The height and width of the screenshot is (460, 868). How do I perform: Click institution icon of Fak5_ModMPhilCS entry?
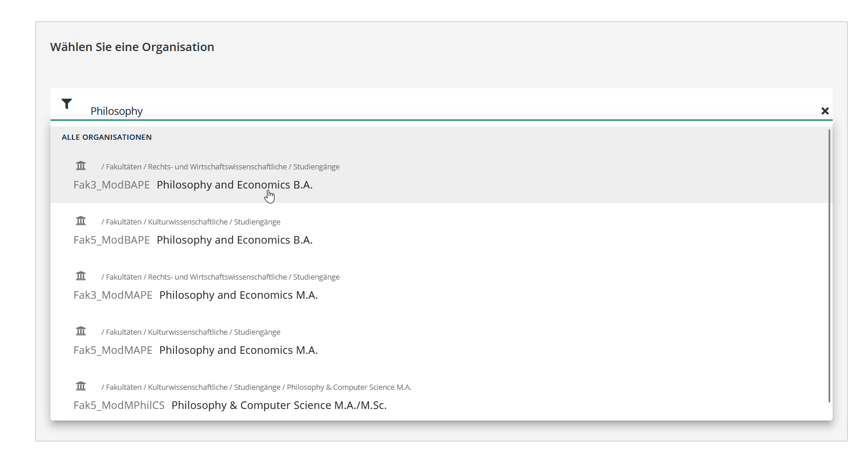tap(81, 386)
